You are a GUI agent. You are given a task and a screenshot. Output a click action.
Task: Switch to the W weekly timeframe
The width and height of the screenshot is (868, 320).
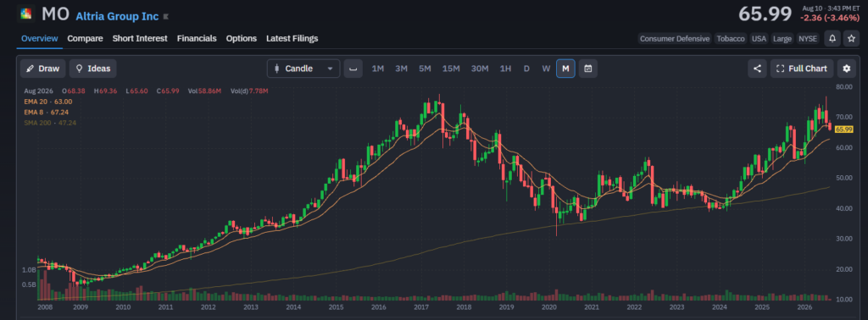point(546,69)
